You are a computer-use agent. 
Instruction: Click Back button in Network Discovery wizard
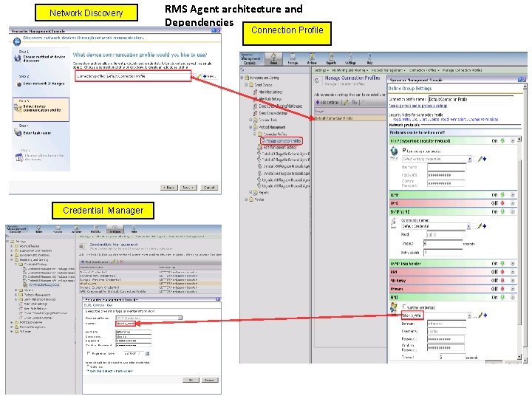(169, 187)
